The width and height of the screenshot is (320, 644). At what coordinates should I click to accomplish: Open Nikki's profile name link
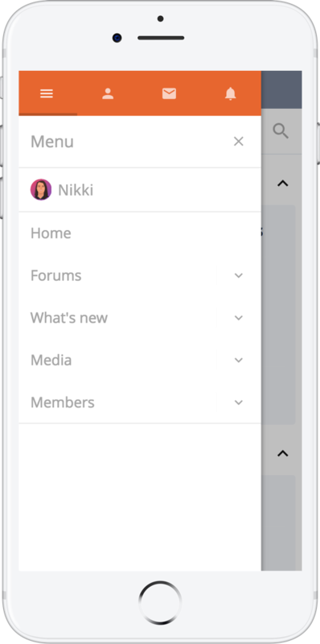click(x=76, y=190)
